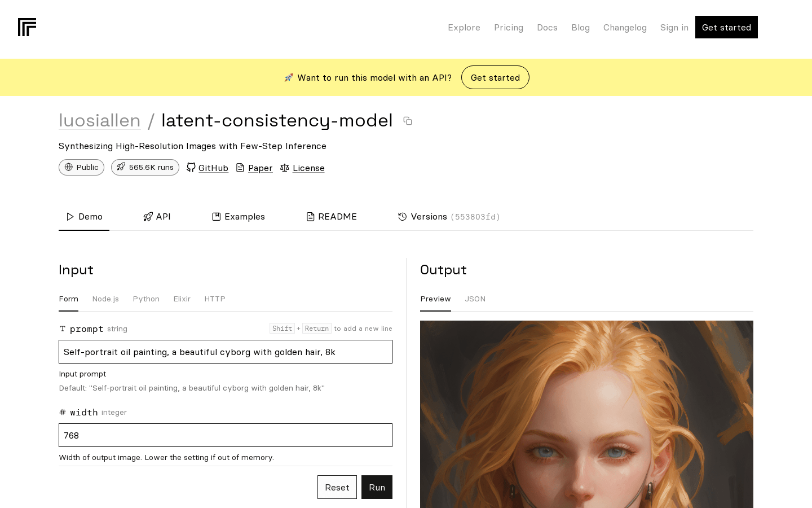This screenshot has width=812, height=508.
Task: Click the 565.6K runs rocket badge
Action: [x=145, y=167]
